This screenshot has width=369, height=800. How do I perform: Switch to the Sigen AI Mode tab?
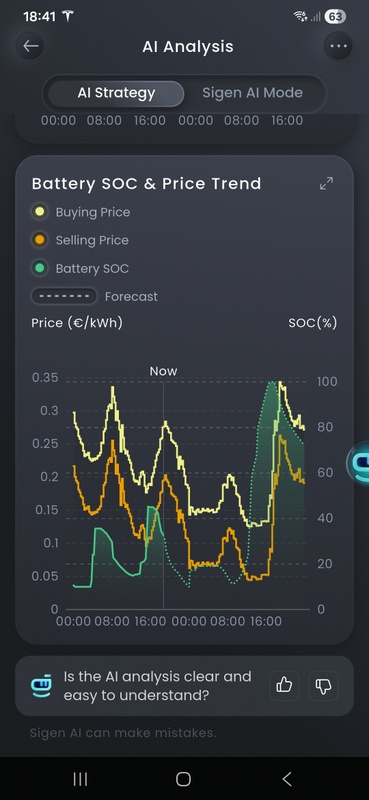(252, 93)
